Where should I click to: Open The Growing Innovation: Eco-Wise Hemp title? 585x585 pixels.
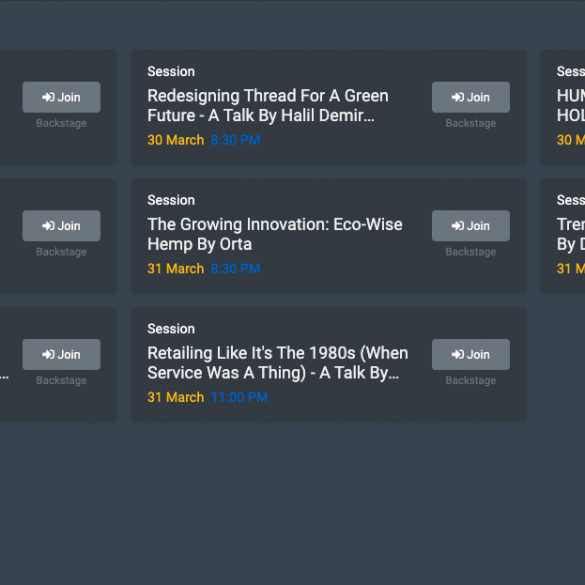275,234
